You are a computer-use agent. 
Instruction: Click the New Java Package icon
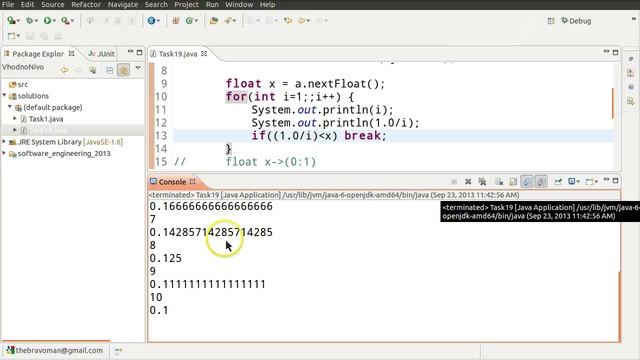[x=176, y=20]
